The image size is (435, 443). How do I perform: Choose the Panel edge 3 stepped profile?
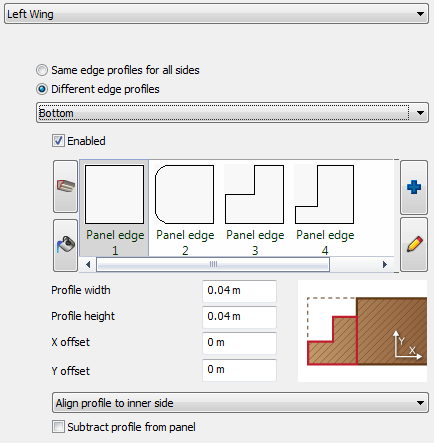click(255, 208)
